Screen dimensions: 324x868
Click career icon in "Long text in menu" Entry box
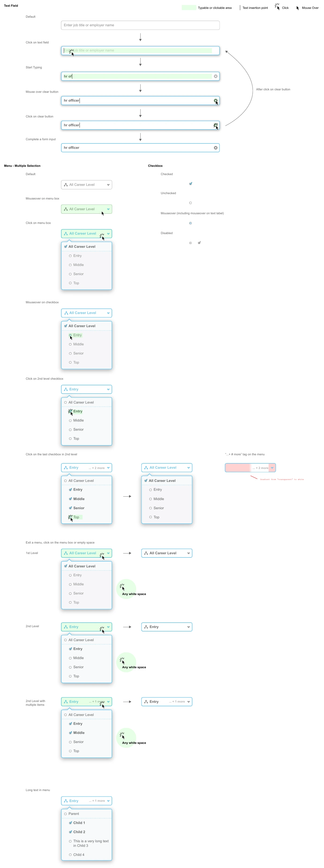[x=66, y=801]
